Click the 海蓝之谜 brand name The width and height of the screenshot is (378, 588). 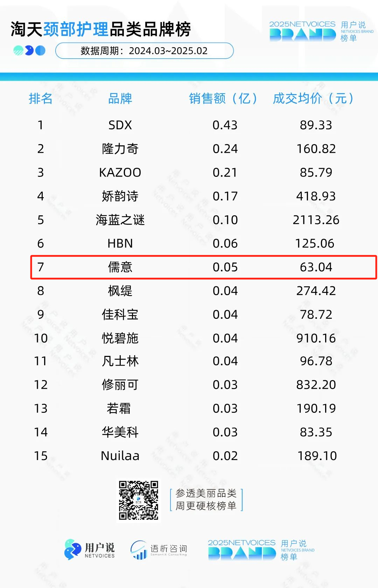120,220
